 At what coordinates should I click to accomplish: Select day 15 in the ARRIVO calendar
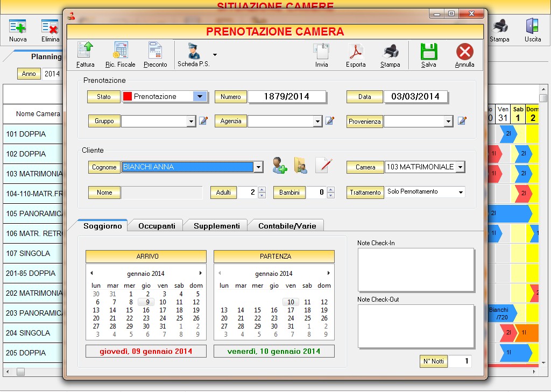click(x=129, y=310)
